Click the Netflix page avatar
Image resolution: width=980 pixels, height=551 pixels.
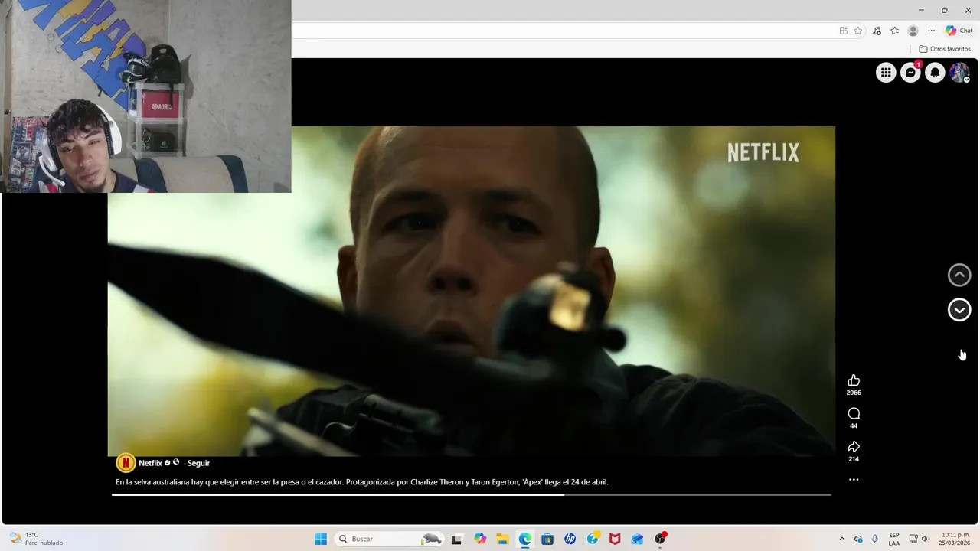pos(126,463)
